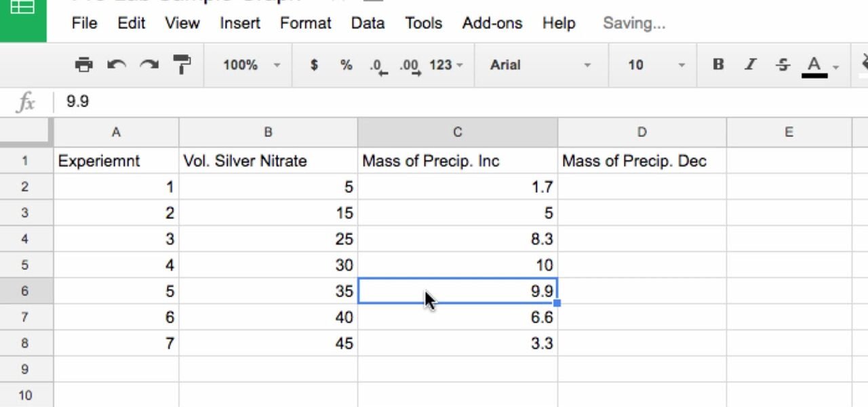Undo the last action with the undo arrow

point(117,65)
